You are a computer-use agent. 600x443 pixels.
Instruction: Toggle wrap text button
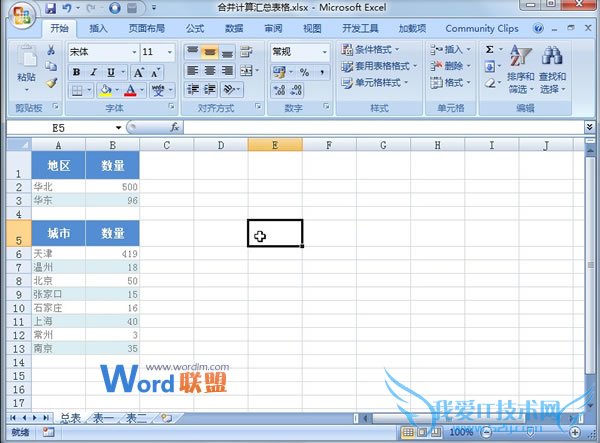[247, 52]
